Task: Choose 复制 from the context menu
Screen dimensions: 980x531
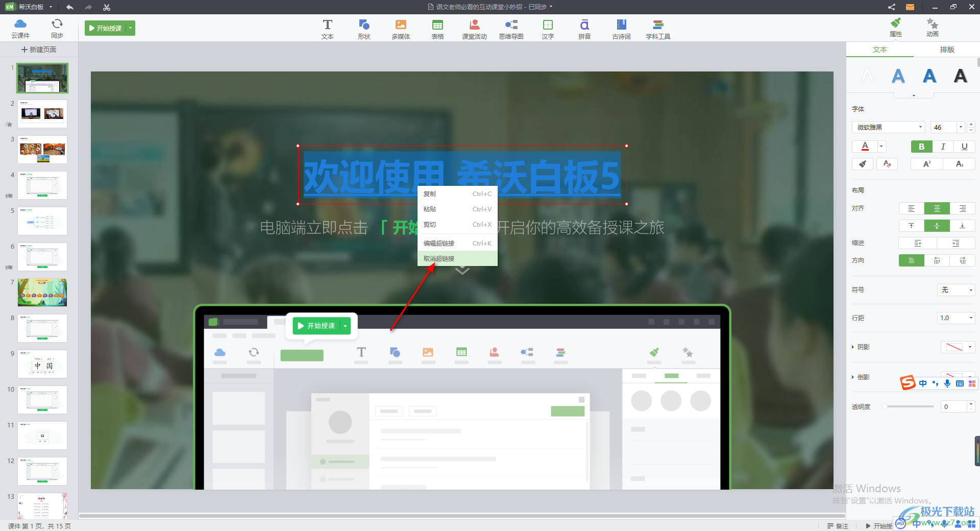Action: click(457, 194)
